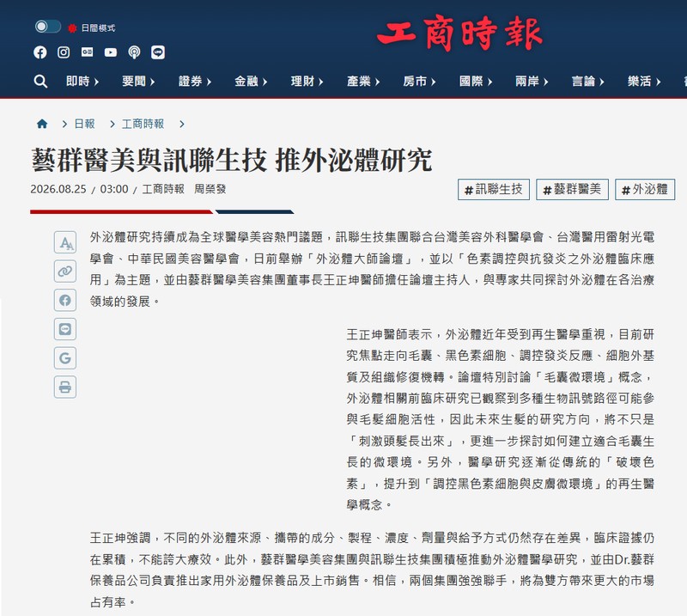Open the Instagram icon in header
Screen dimensions: 687x616
64,52
